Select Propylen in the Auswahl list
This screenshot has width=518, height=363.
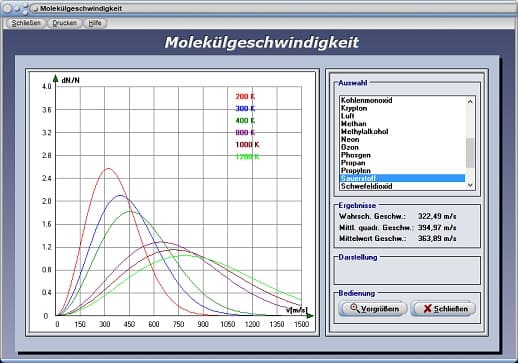pyautogui.click(x=402, y=171)
